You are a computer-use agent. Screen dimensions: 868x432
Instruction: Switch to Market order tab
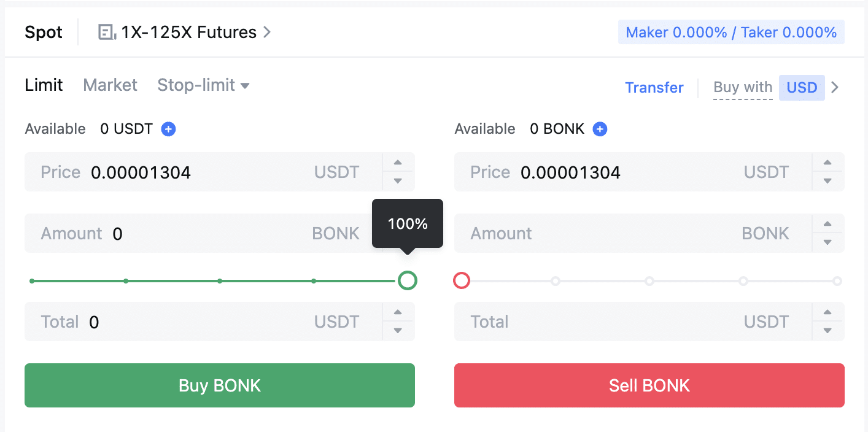pyautogui.click(x=110, y=85)
